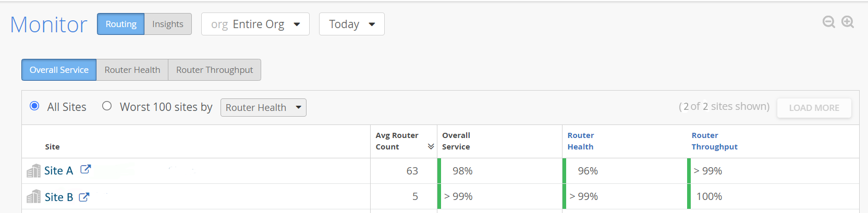Image resolution: width=868 pixels, height=213 pixels.
Task: Expand the Router Health sort dropdown
Action: pos(263,107)
